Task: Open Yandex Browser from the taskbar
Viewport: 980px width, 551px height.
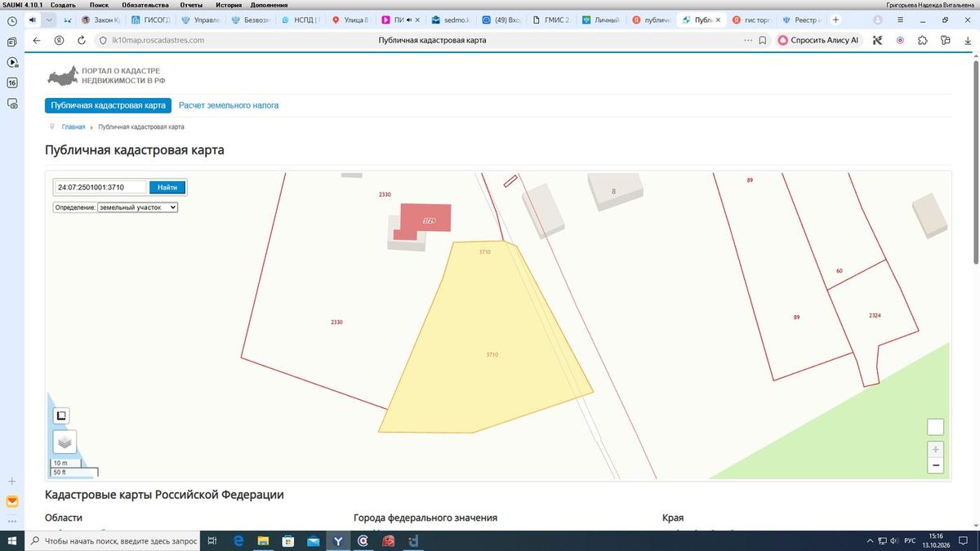Action: point(337,540)
